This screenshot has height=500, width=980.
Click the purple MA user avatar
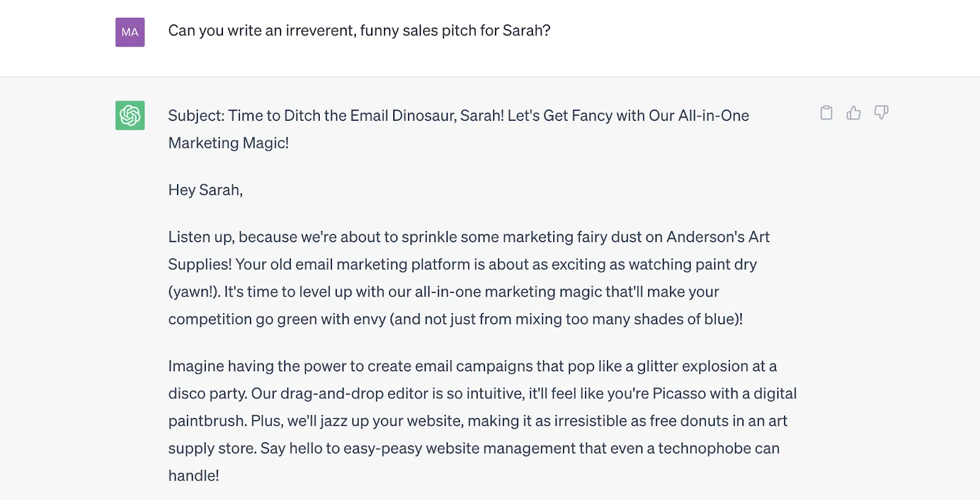coord(130,32)
